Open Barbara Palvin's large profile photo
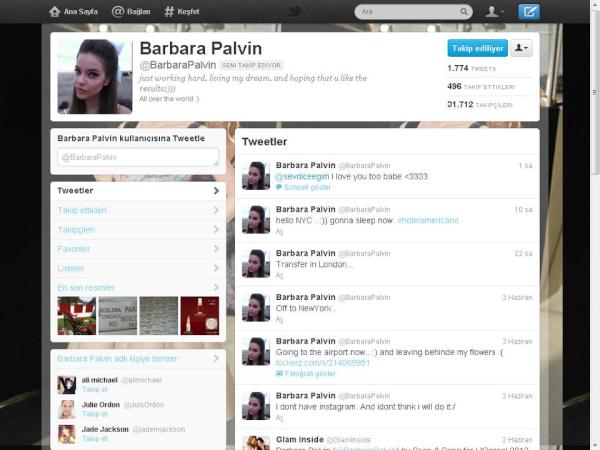The image size is (600, 450). [x=95, y=77]
